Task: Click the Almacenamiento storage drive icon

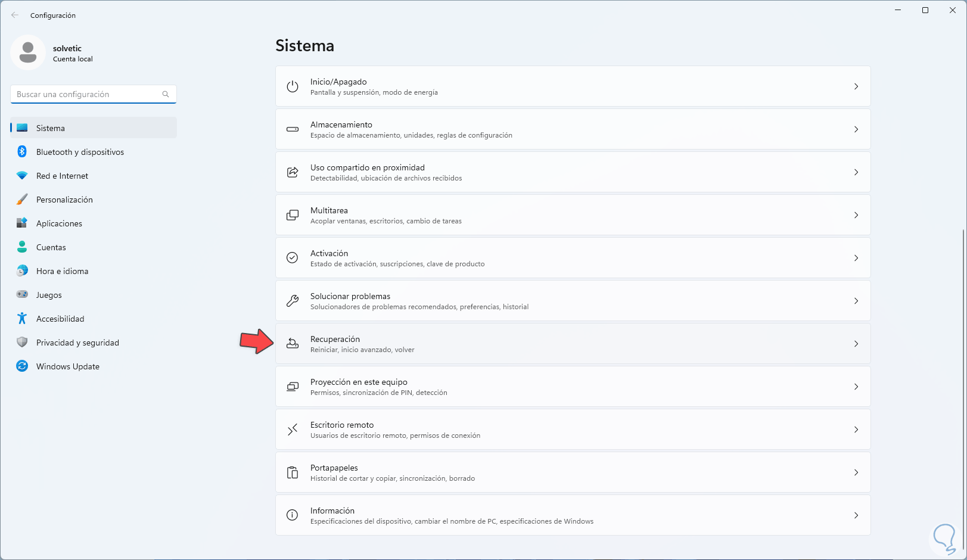Action: (x=293, y=129)
